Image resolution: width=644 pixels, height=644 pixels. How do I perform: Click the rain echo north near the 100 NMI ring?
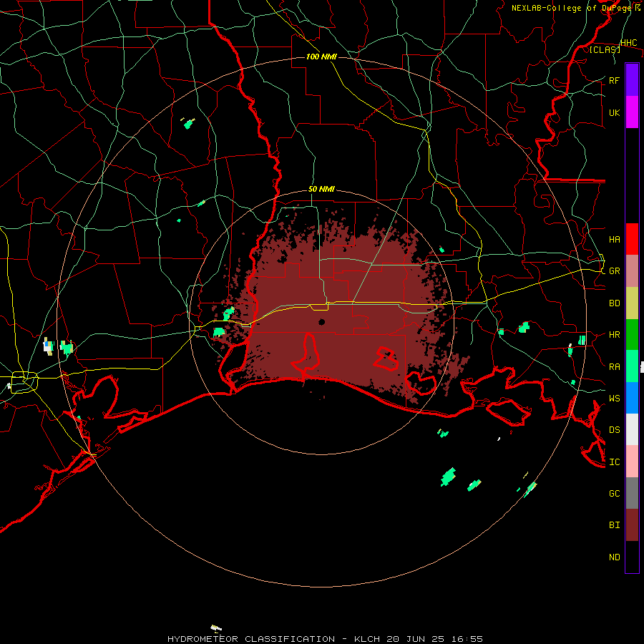(x=190, y=123)
